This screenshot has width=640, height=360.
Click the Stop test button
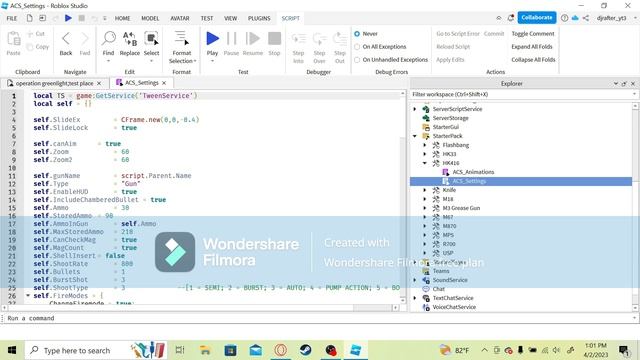[x=274, y=38]
